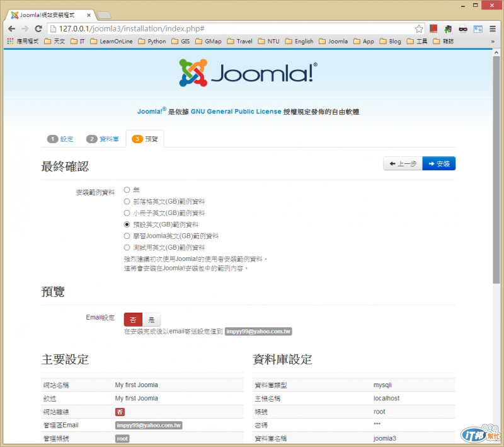
Task: Click the glasses extension icon
Action: click(463, 29)
